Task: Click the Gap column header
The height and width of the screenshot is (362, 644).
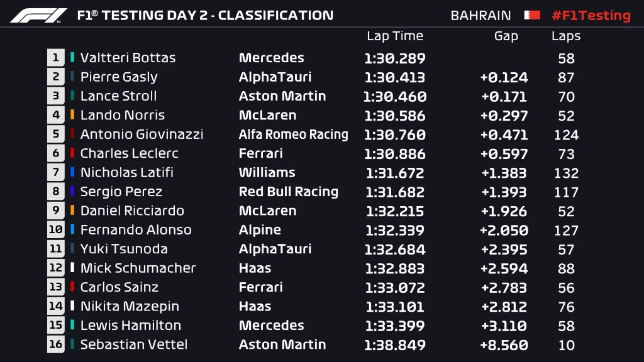Action: pyautogui.click(x=506, y=36)
